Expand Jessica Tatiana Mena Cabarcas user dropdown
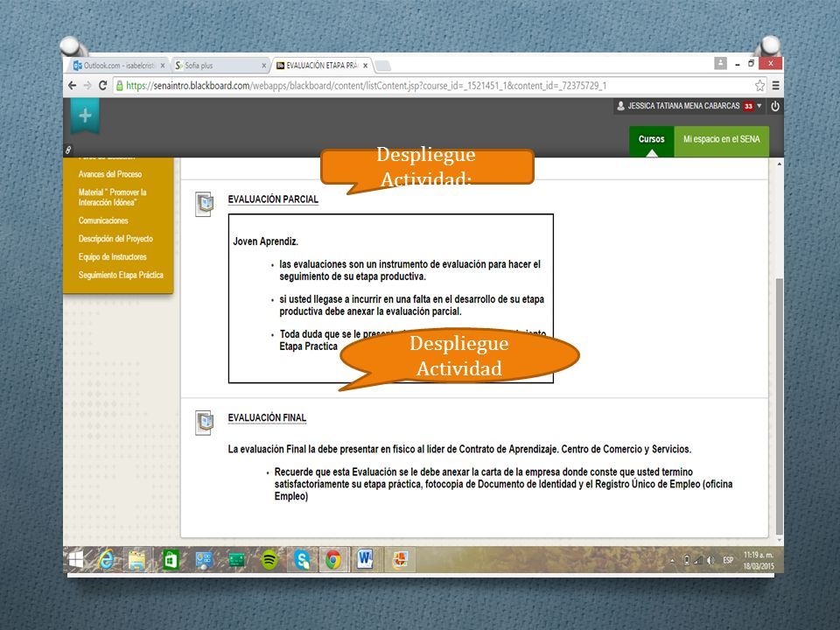 [759, 106]
